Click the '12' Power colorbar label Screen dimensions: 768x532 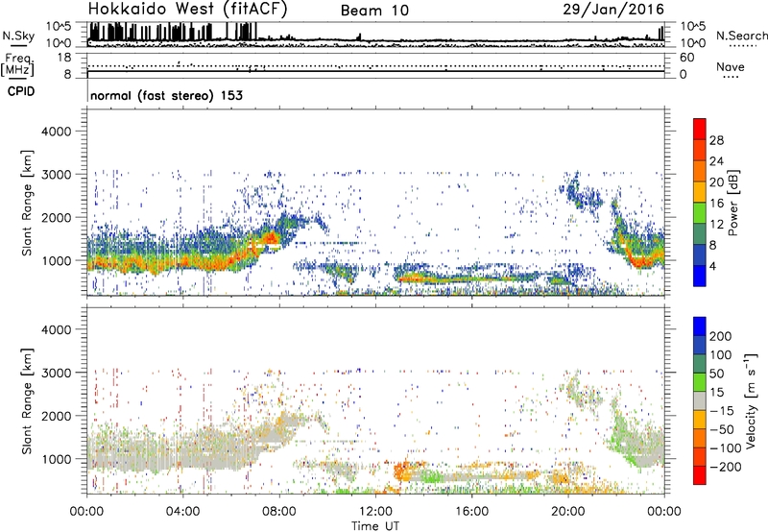pyautogui.click(x=716, y=224)
